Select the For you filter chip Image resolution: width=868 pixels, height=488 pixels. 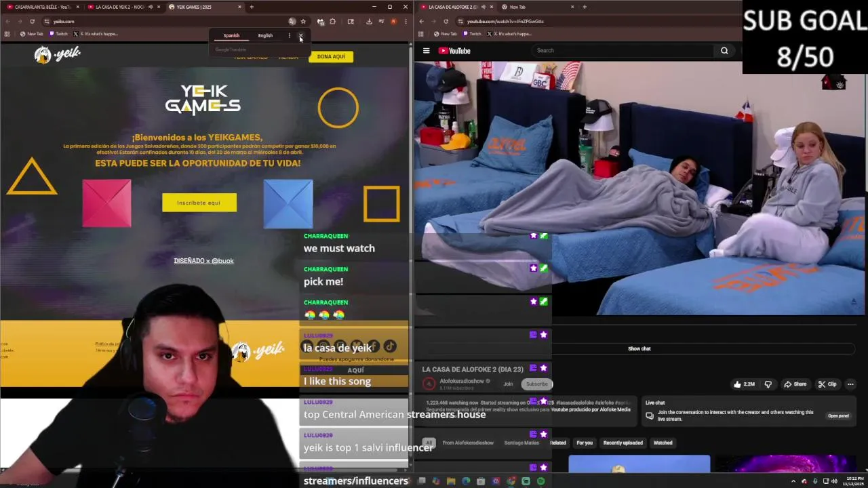(x=585, y=443)
